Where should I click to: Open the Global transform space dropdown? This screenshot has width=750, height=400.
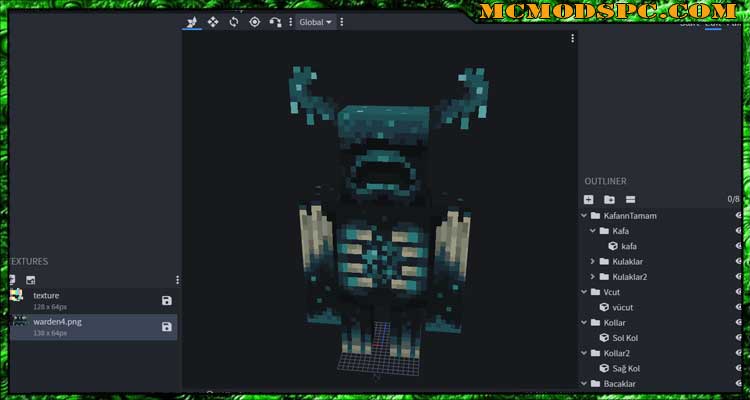pyautogui.click(x=316, y=22)
